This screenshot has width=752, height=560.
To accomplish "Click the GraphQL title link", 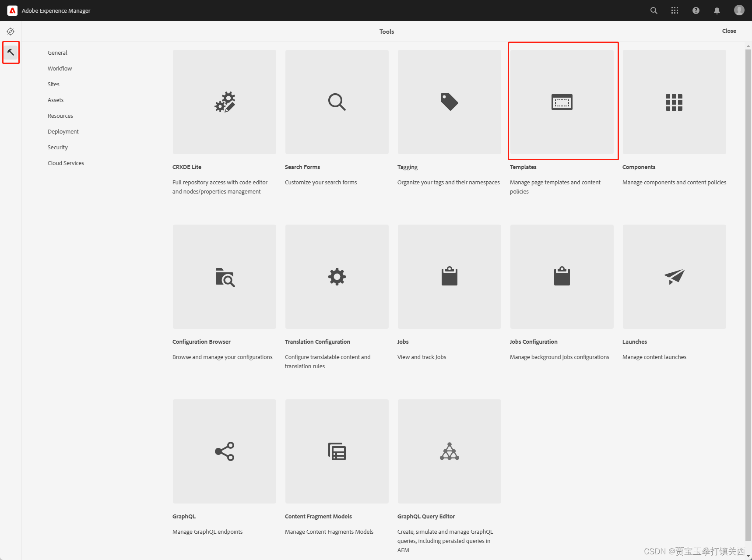I will pyautogui.click(x=184, y=517).
